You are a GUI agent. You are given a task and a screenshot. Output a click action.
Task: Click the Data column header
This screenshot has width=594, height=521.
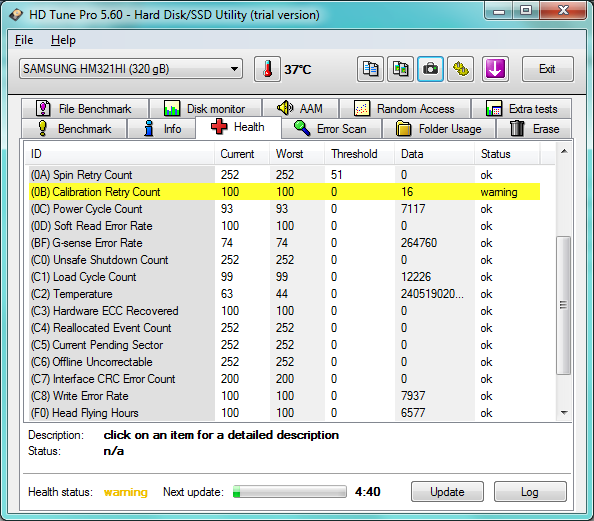coord(435,154)
